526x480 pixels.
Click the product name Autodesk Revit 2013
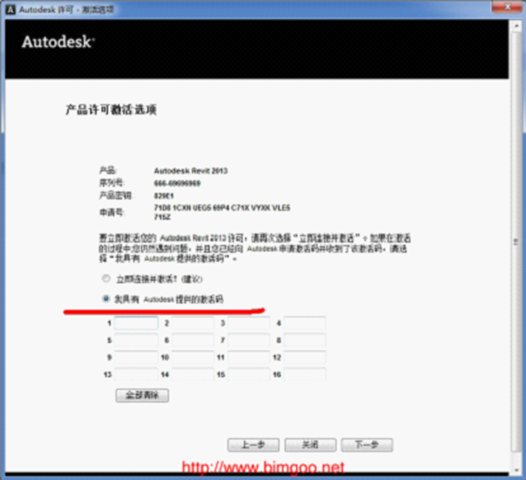[191, 171]
